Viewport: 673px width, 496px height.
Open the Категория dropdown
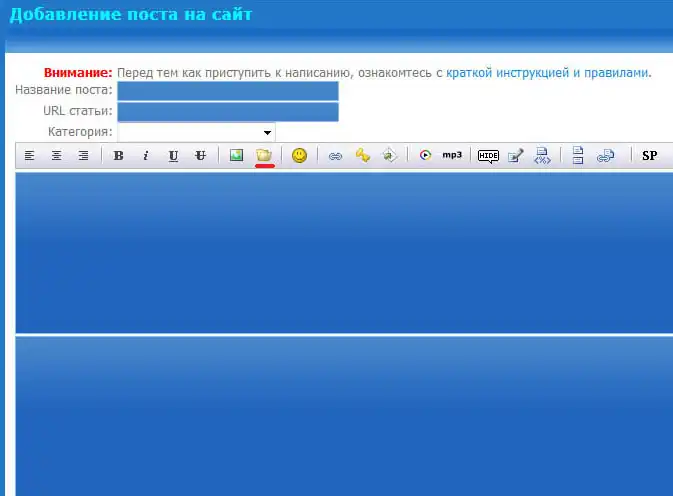click(196, 132)
